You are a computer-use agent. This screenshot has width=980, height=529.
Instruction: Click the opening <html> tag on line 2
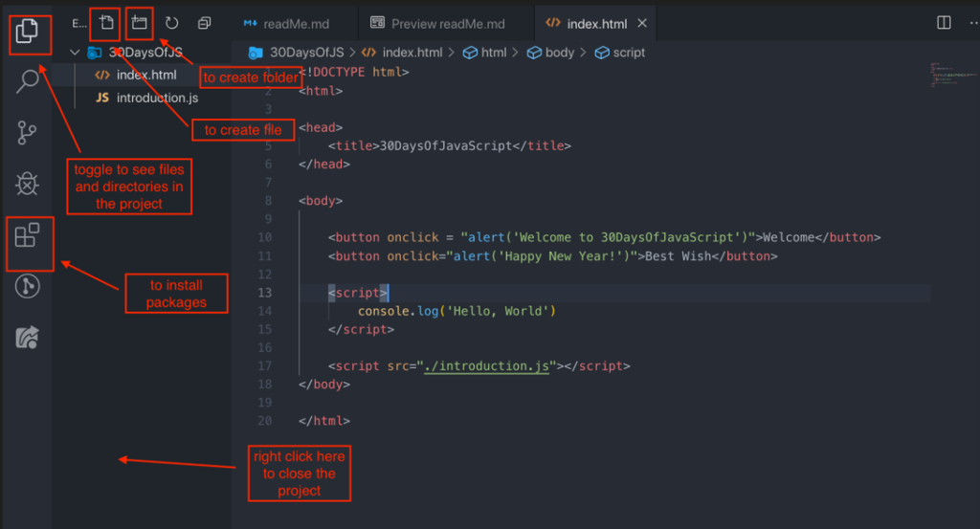[320, 91]
